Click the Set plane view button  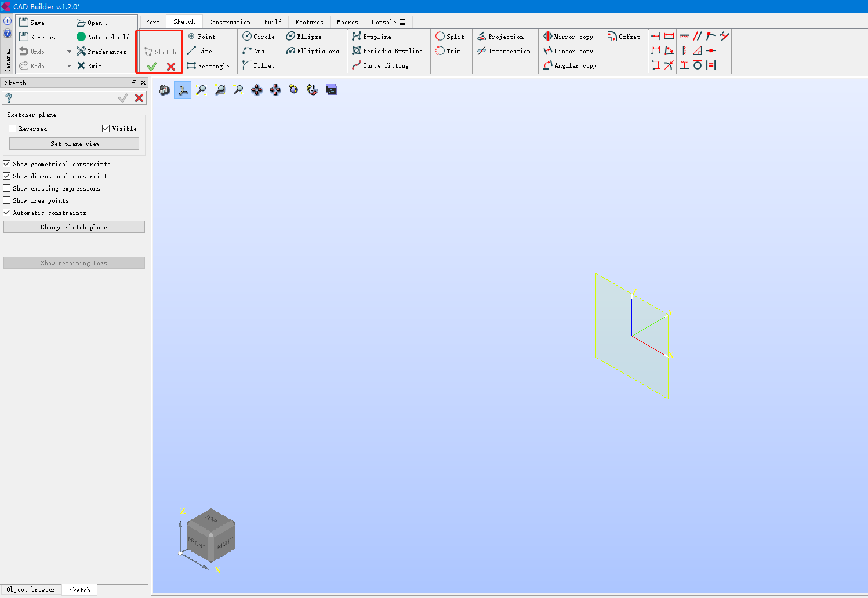74,144
